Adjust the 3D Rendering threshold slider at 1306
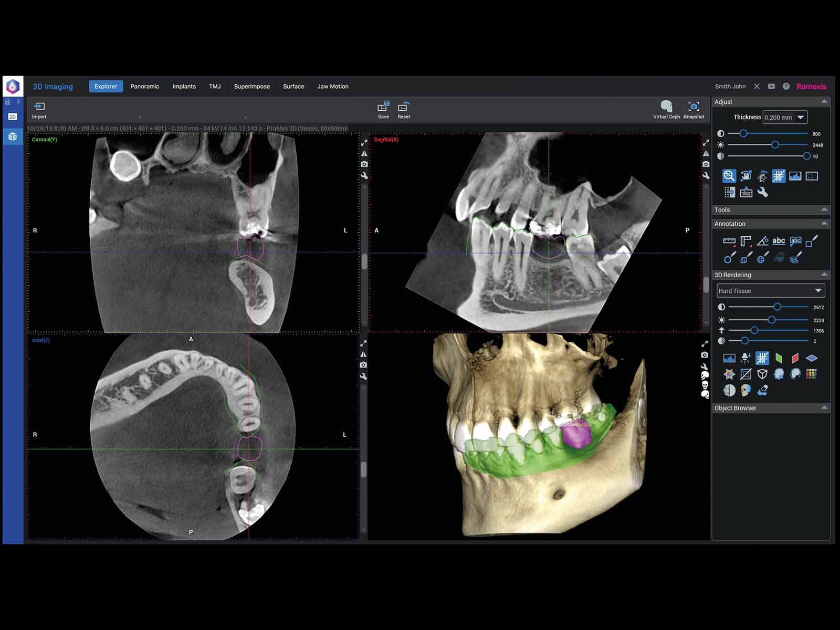 [754, 330]
